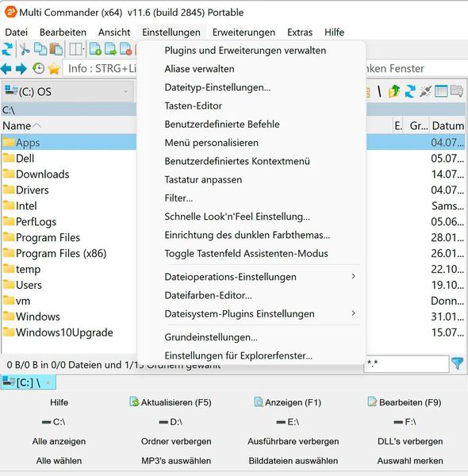Click the Paste clipboard icon
The width and height of the screenshot is (468, 476).
coord(56,49)
